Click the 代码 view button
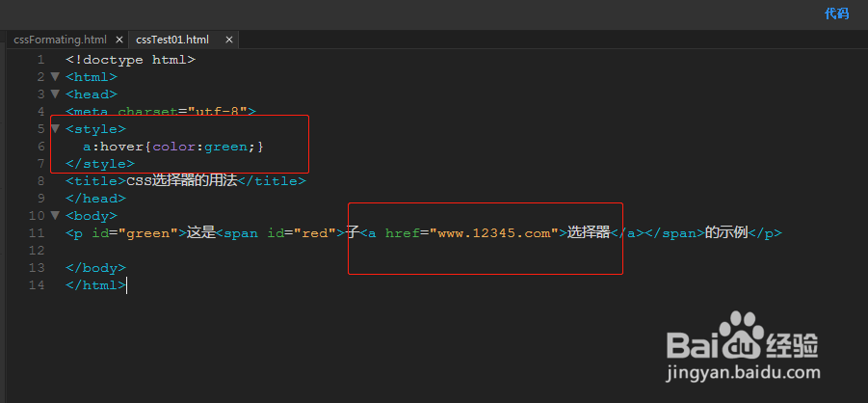Image resolution: width=868 pixels, height=403 pixels. pos(836,13)
